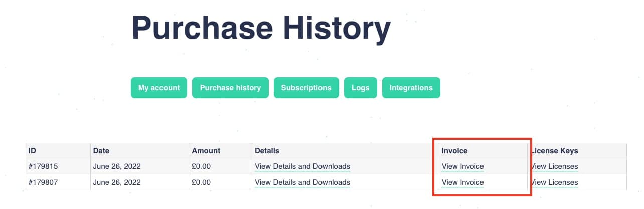Select order ID #179807 cell

(43, 182)
